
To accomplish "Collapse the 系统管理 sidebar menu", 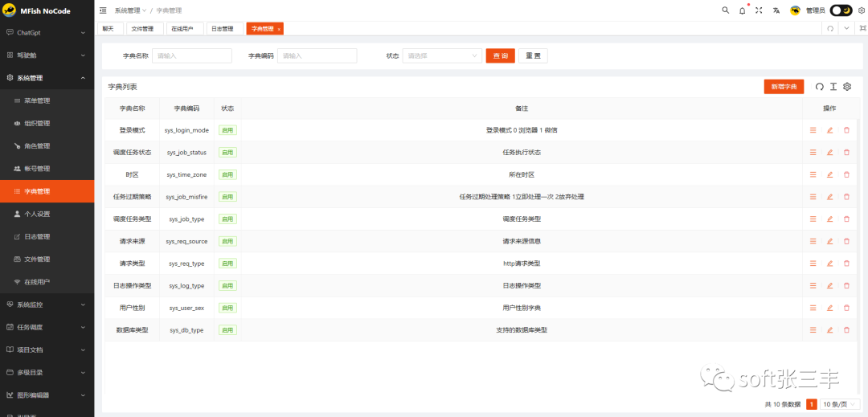I will [x=47, y=78].
